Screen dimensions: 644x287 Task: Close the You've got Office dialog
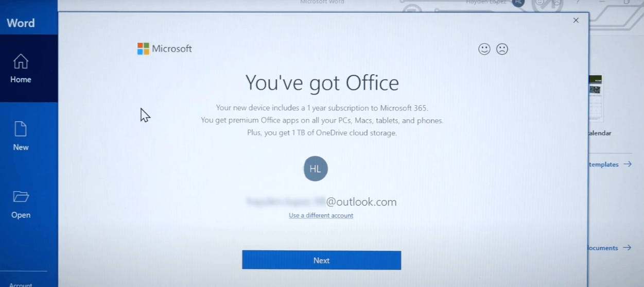pyautogui.click(x=576, y=21)
